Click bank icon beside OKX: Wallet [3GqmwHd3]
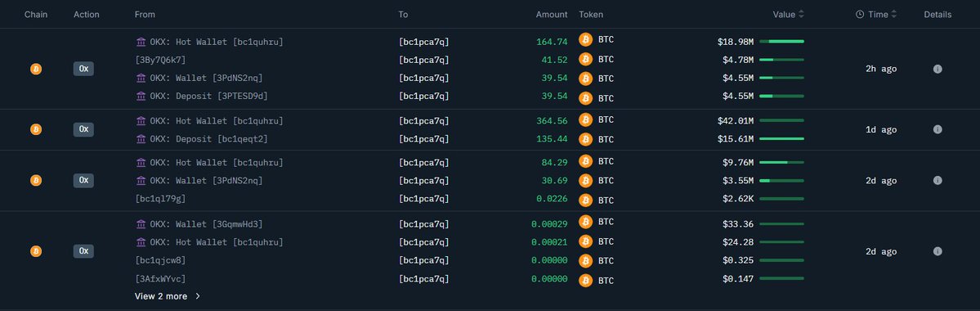Image resolution: width=980 pixels, height=311 pixels. tap(141, 224)
